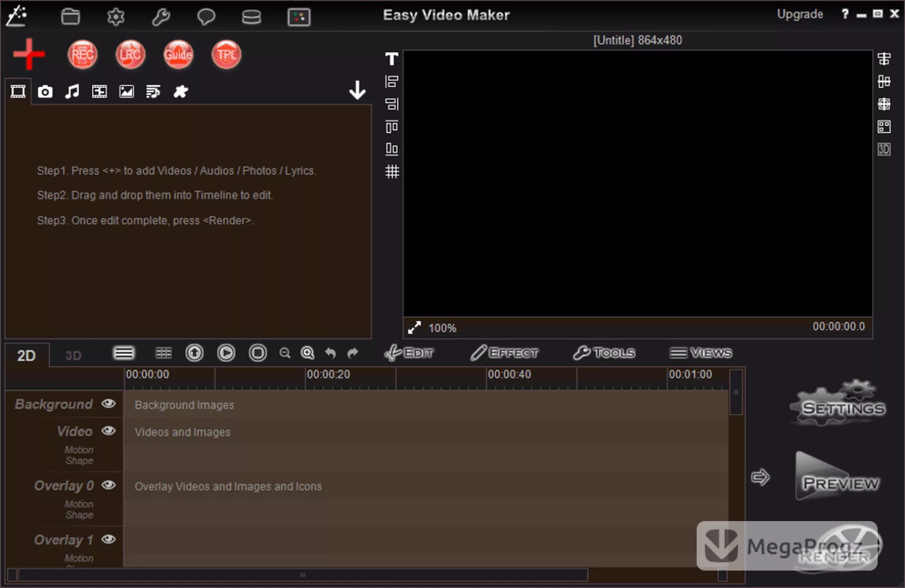Switch to the lyrics text list tab
The width and height of the screenshot is (905, 588).
(x=153, y=91)
